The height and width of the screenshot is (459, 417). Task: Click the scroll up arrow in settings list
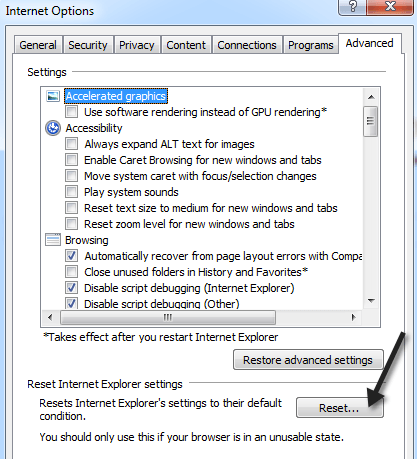[x=371, y=97]
